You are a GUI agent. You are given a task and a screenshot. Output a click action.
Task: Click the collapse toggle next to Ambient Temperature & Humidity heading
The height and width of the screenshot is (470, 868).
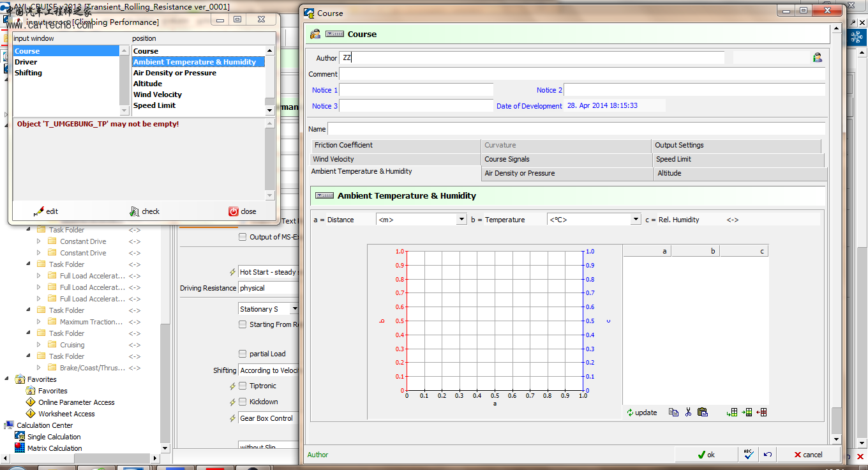point(324,195)
